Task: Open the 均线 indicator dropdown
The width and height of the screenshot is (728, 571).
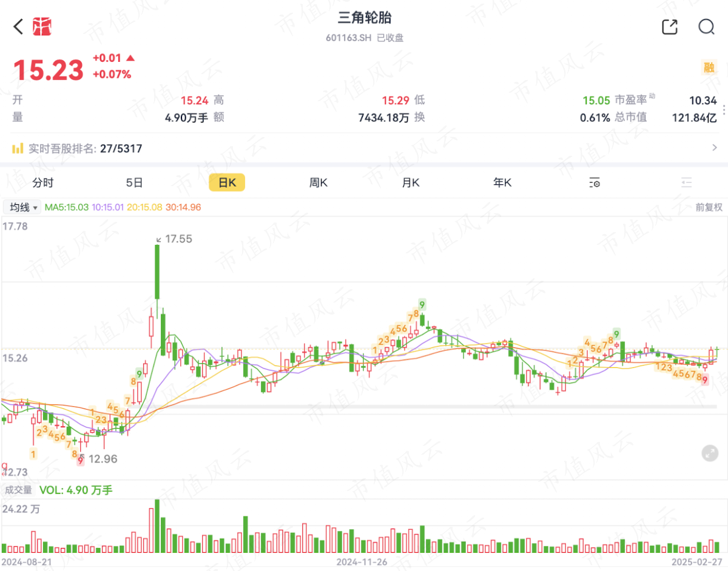Action: click(x=23, y=207)
